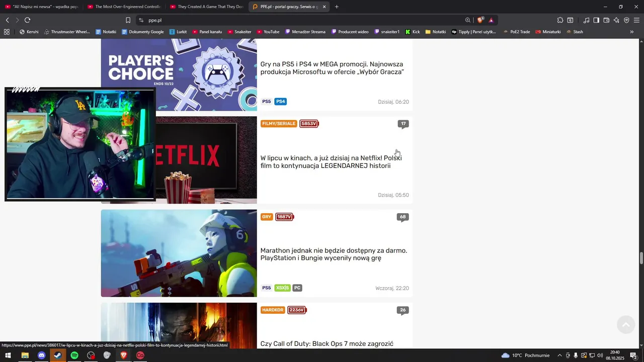Screen dimensions: 644x362
Task: Open the Marathon nie będzie za darmo headline
Action: pyautogui.click(x=334, y=254)
